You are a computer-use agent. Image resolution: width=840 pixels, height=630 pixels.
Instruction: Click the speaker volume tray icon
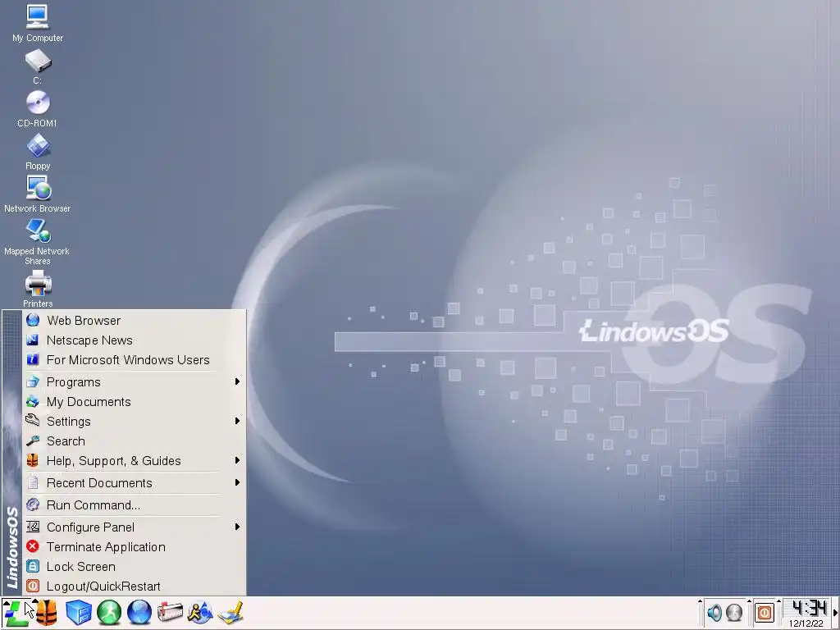[714, 612]
